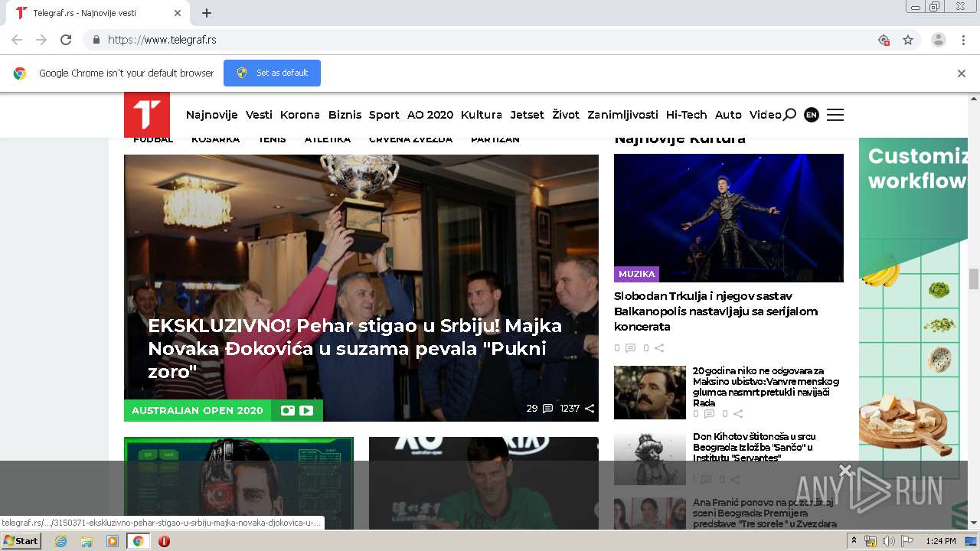Click thumbnail of man with mustache
Screen dimensions: 980x551
point(650,392)
